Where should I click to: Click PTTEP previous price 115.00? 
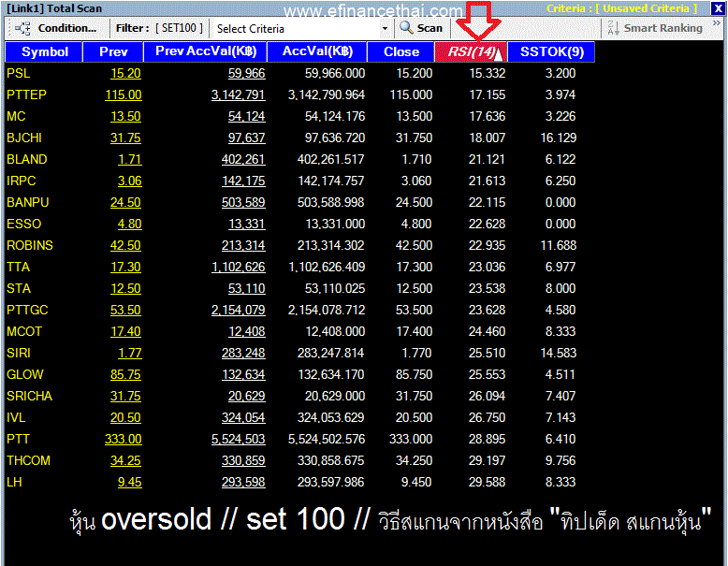[x=124, y=94]
